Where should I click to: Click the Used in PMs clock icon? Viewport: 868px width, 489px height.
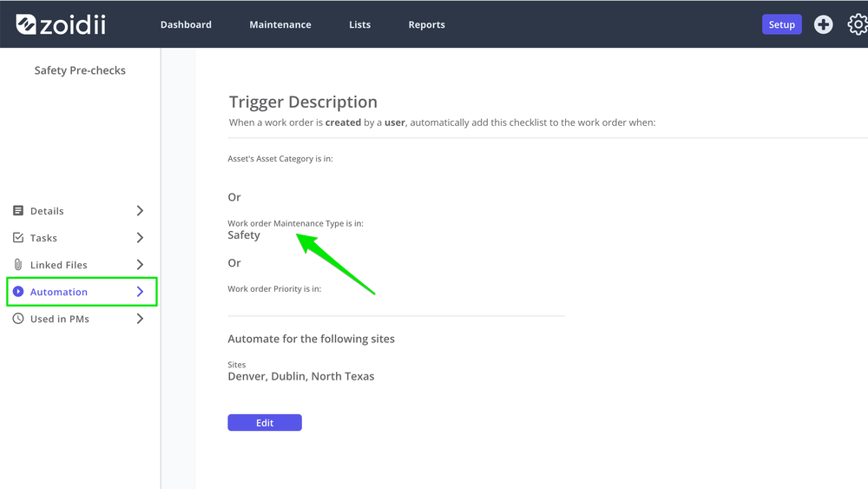[18, 319]
